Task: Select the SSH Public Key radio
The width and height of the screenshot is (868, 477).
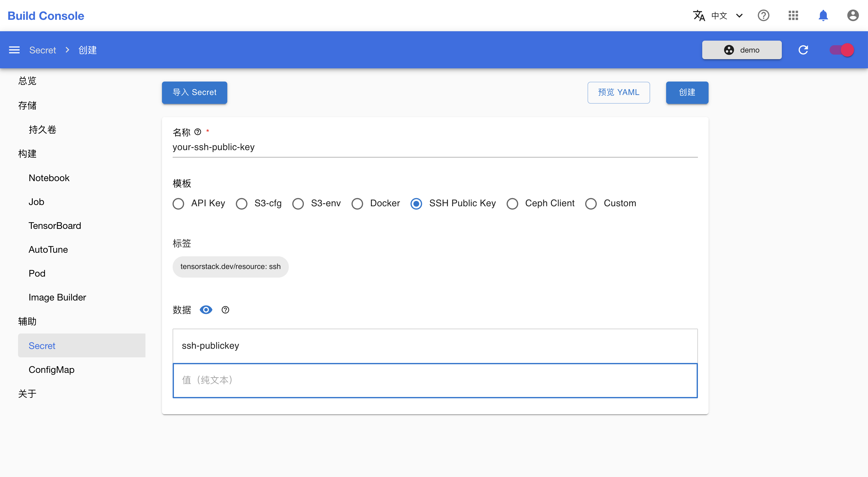Action: coord(416,204)
